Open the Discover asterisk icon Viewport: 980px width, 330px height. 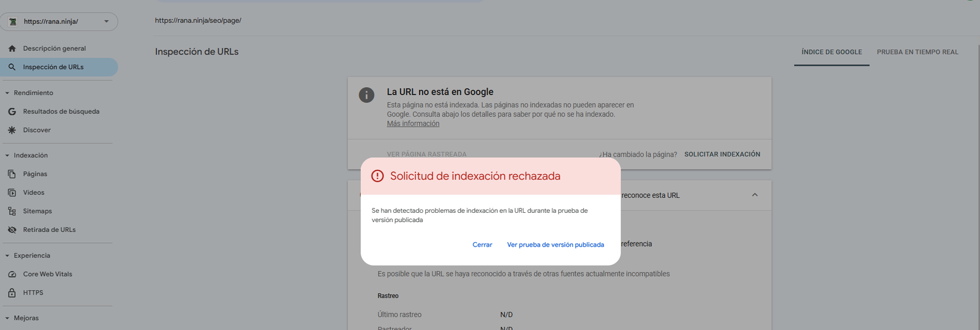pyautogui.click(x=12, y=130)
